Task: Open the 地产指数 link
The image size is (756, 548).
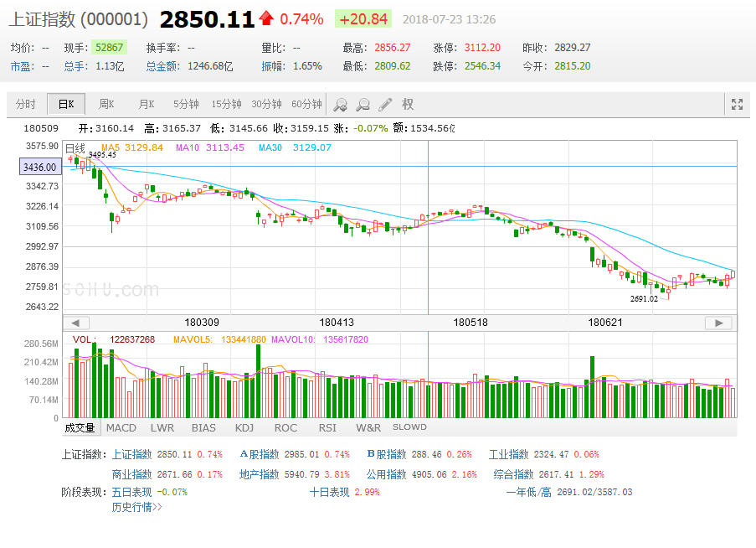Action: pyautogui.click(x=260, y=474)
